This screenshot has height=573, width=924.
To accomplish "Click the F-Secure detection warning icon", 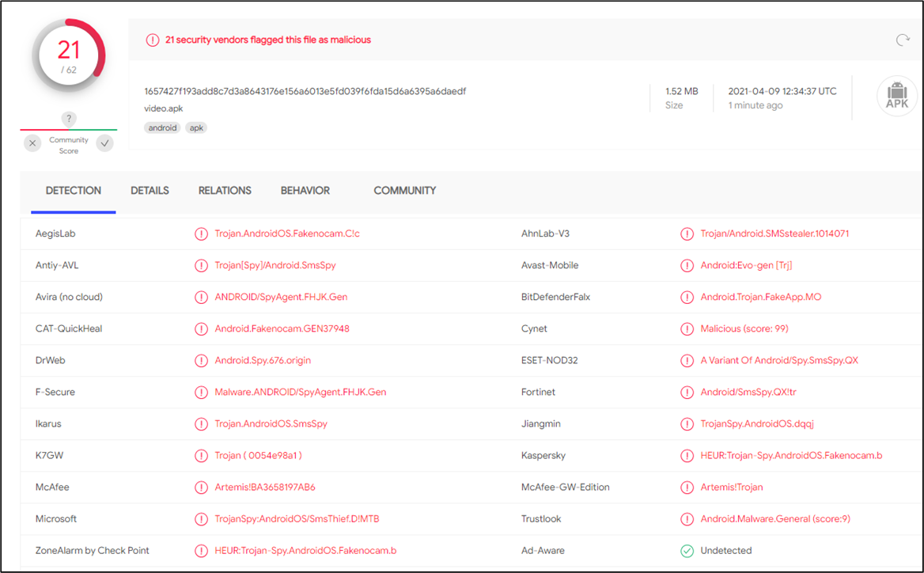I will pyautogui.click(x=201, y=393).
